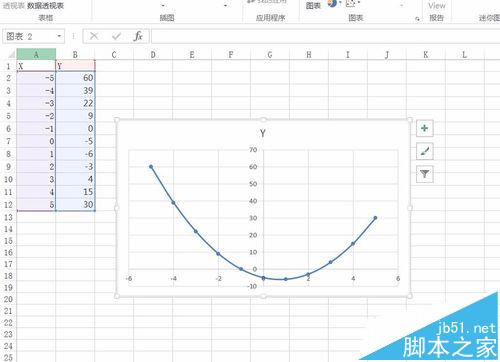Viewport: 500px width, 362px height.
Task: Click cell B8 with value -6
Action: (x=75, y=154)
